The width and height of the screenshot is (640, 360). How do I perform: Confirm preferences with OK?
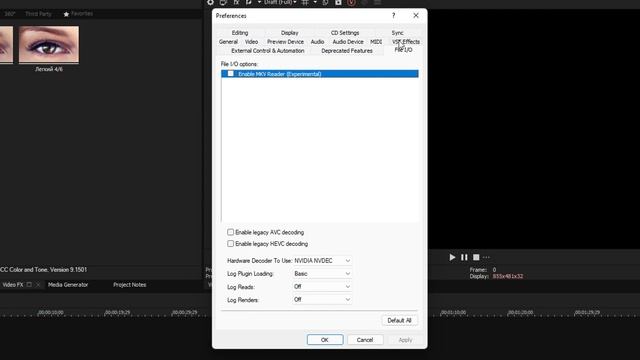point(325,340)
